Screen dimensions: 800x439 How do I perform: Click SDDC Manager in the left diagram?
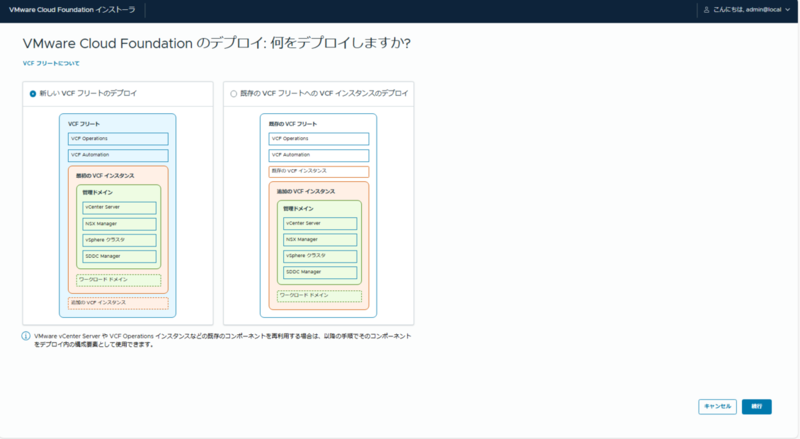tap(119, 256)
